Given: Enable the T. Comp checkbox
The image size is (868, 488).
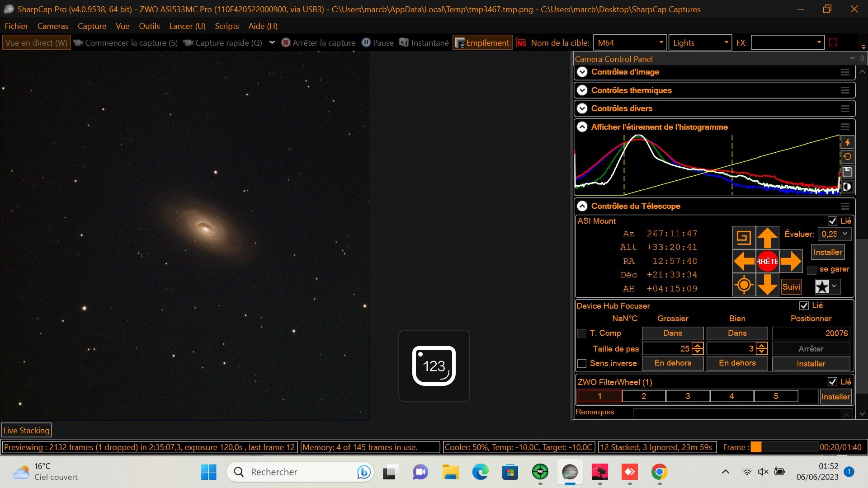Looking at the screenshot, I should click(582, 333).
